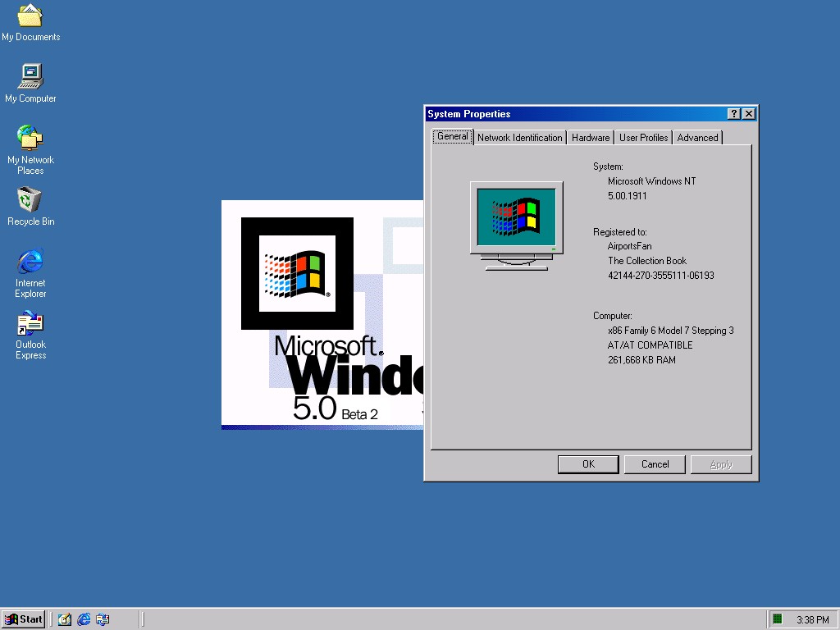This screenshot has height=630, width=840.
Task: Launch Outlook Express from quick launch
Action: pos(103,620)
